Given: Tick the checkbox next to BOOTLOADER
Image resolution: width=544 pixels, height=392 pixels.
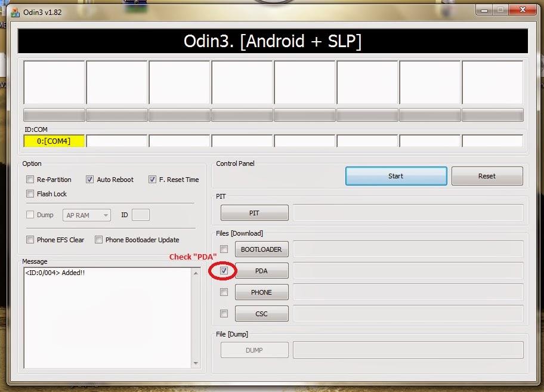Looking at the screenshot, I should tap(224, 249).
